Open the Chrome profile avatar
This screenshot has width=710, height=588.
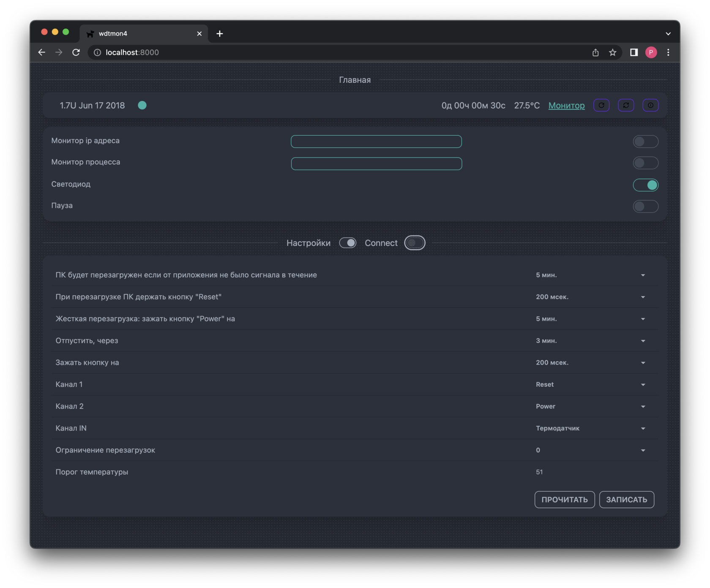651,52
